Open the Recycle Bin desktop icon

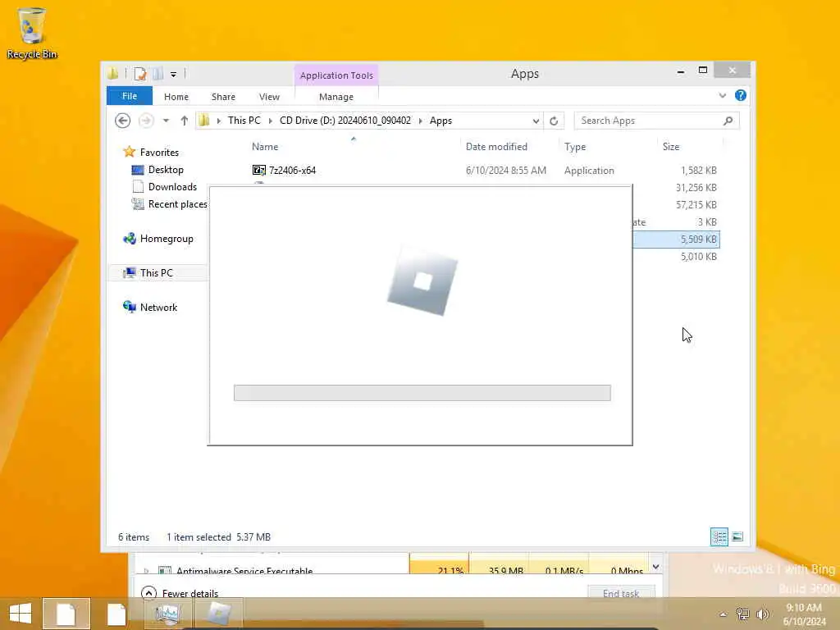pos(31,33)
